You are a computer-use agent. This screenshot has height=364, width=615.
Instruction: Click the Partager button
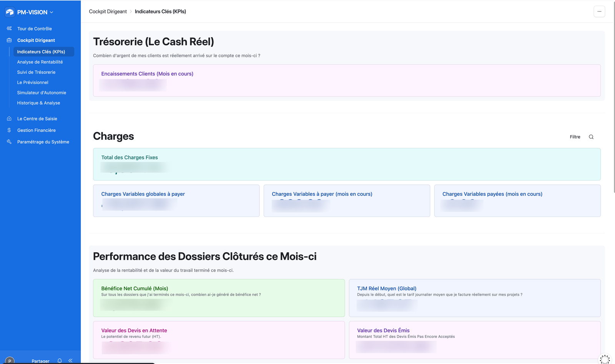point(40,361)
